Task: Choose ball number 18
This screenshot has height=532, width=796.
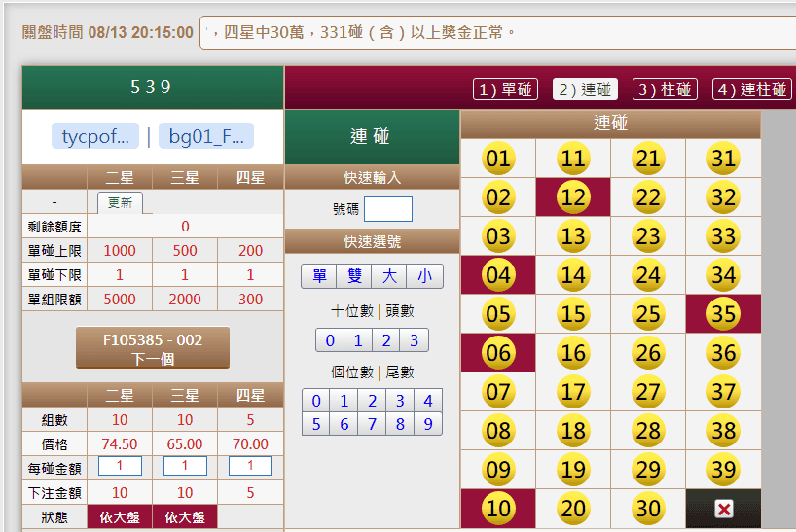Action: pos(573,431)
